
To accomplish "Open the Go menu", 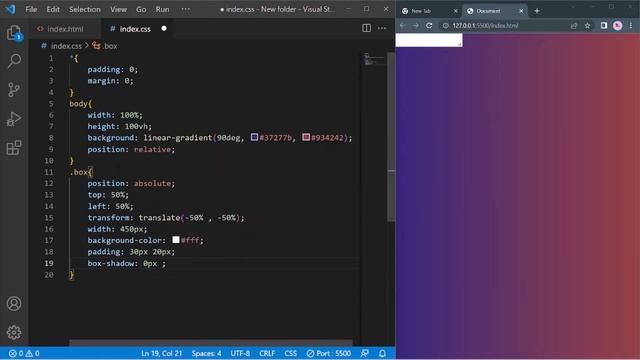I will click(x=141, y=9).
